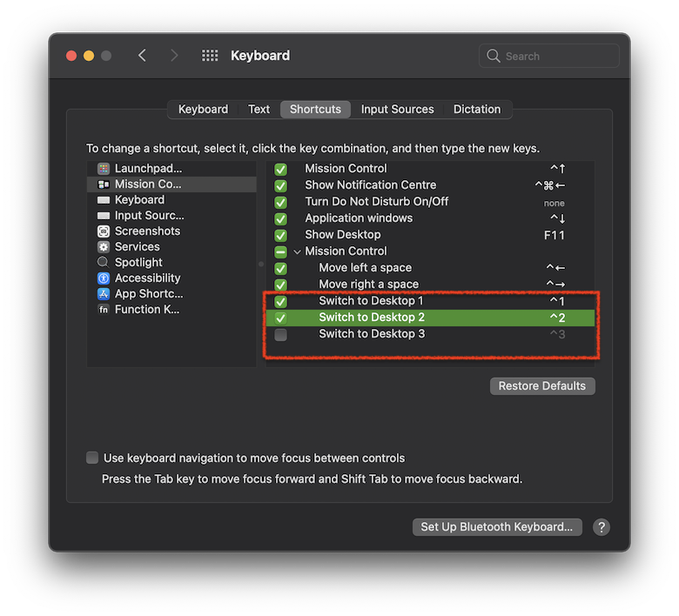Toggle keyboard navigation focus checkbox
This screenshot has height=616, width=679.
click(x=92, y=458)
